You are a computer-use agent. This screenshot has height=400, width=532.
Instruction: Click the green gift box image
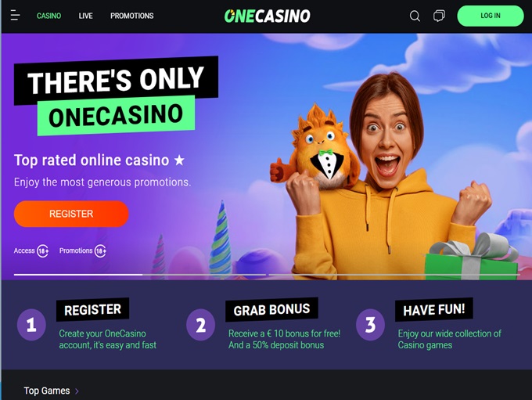pyautogui.click(x=472, y=257)
